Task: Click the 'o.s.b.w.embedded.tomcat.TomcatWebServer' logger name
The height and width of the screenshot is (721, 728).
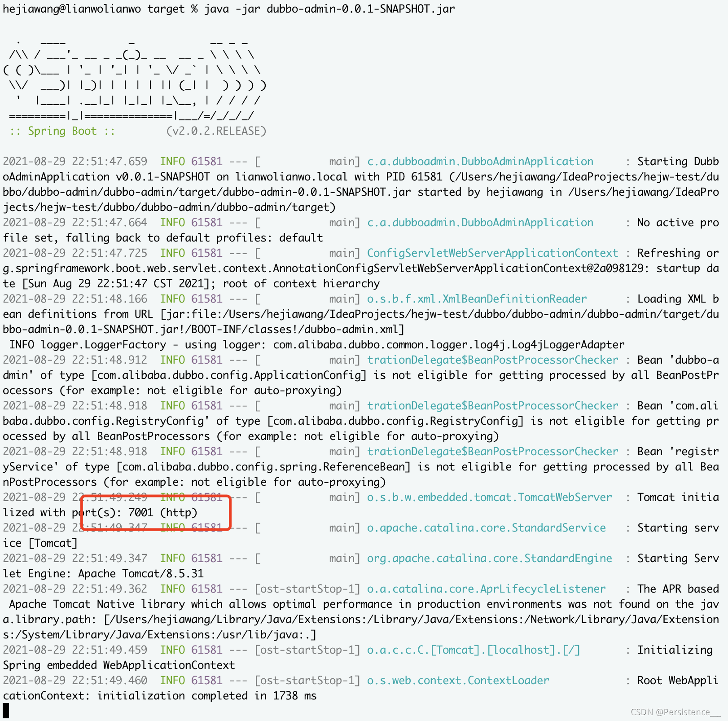Action: pos(490,497)
